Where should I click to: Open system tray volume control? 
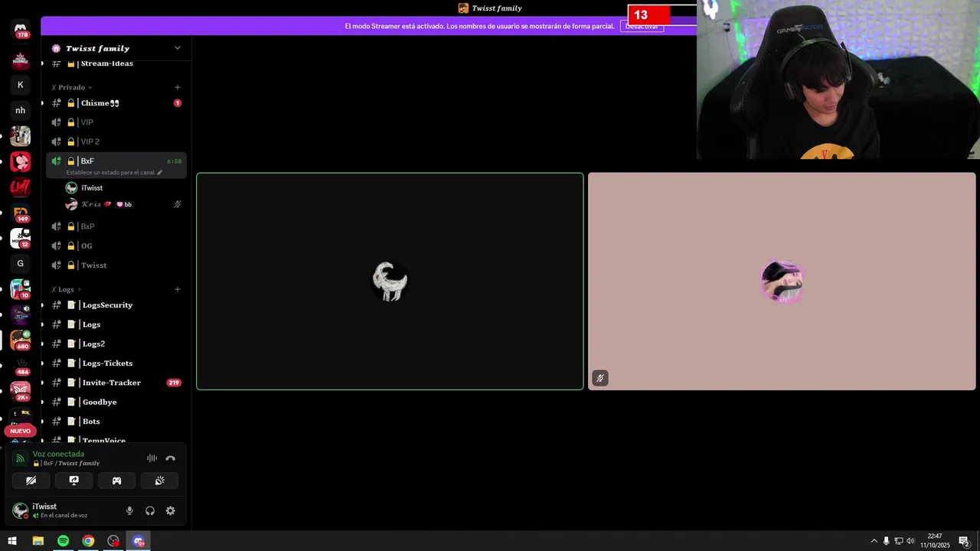(x=911, y=541)
